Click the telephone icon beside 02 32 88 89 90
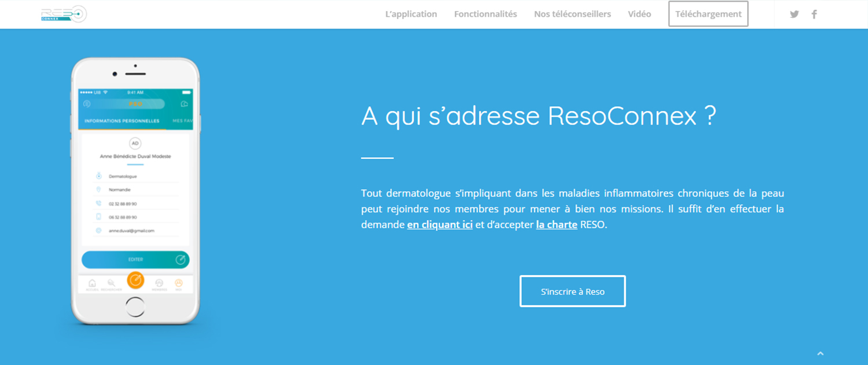The width and height of the screenshot is (868, 365). point(98,203)
